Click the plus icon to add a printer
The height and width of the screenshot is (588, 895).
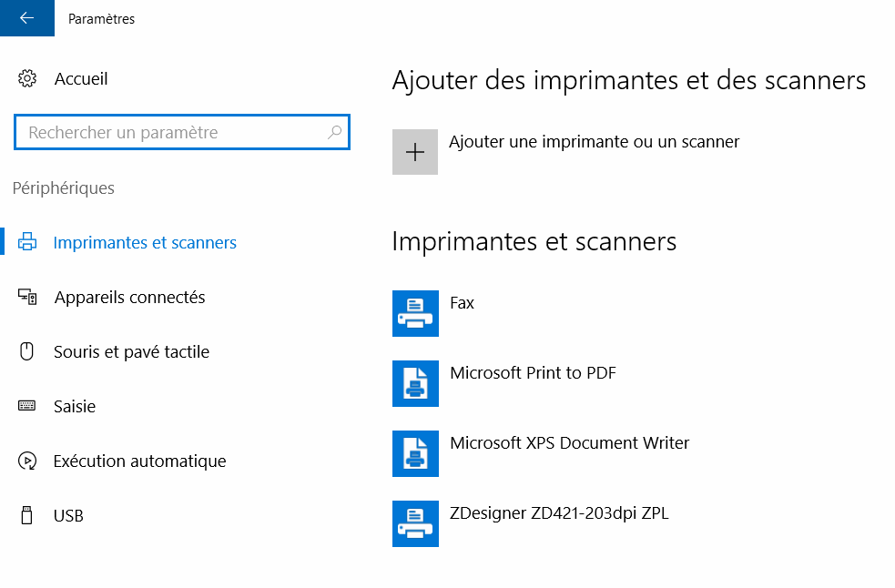tap(415, 152)
